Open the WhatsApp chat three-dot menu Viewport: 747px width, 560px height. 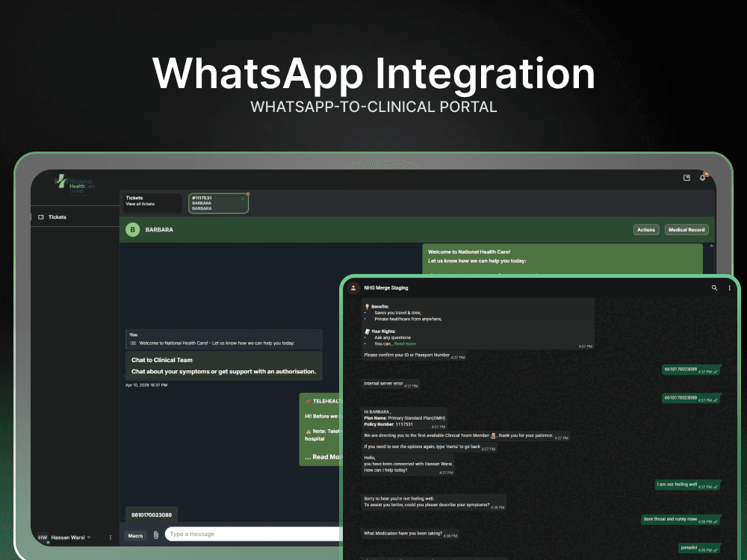coord(729,287)
